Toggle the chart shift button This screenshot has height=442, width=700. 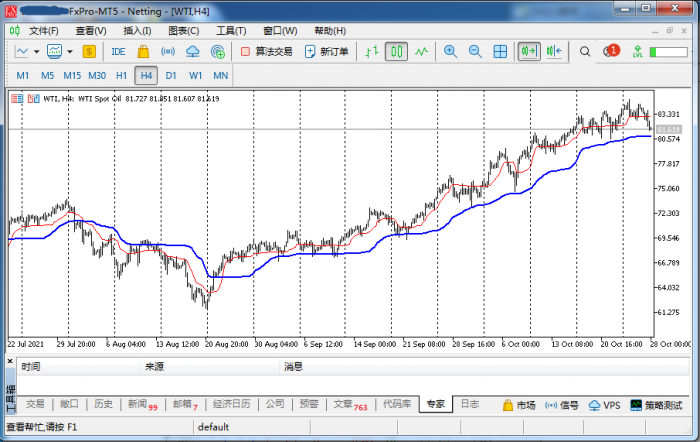coord(554,51)
